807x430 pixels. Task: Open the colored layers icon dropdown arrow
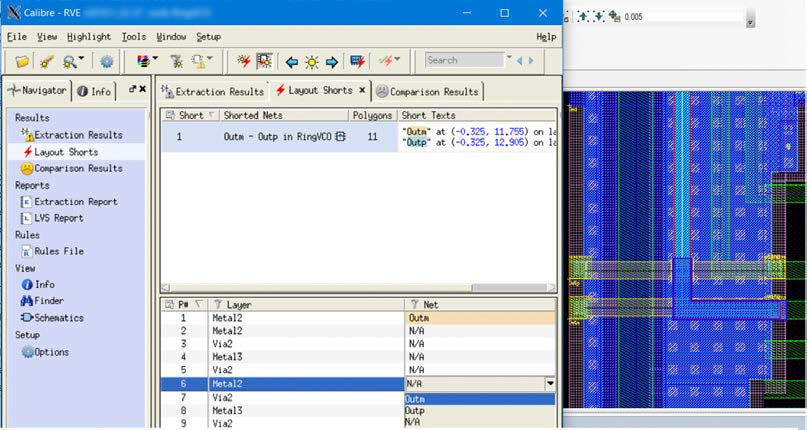pyautogui.click(x=155, y=59)
